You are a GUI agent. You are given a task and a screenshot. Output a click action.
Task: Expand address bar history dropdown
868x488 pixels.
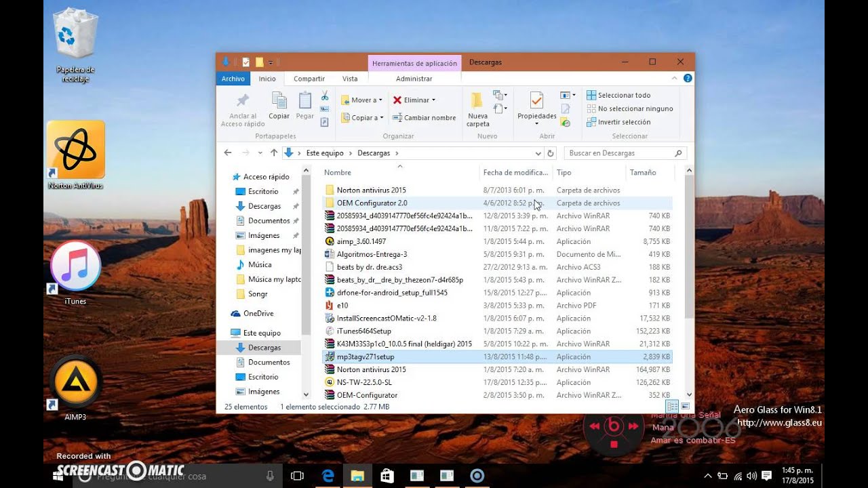[x=538, y=153]
